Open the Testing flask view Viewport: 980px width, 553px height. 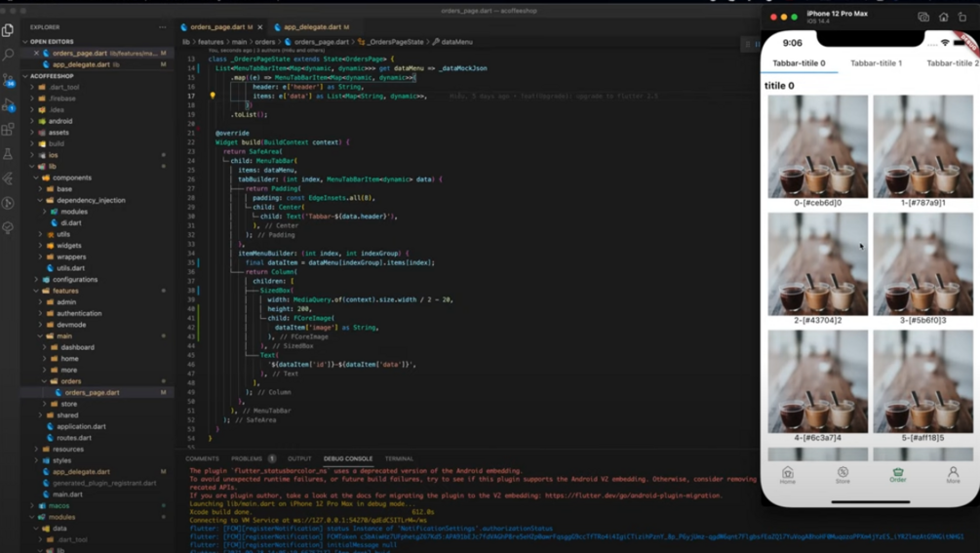(x=8, y=154)
